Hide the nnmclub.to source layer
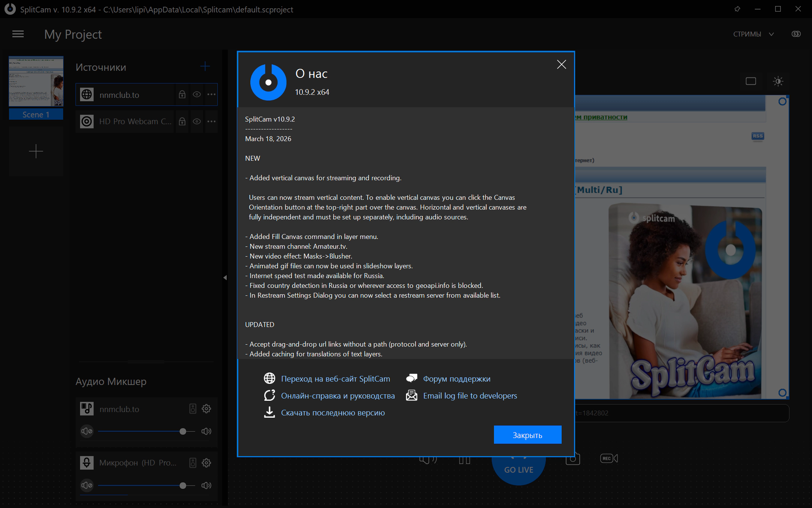Image resolution: width=812 pixels, height=508 pixels. click(197, 94)
